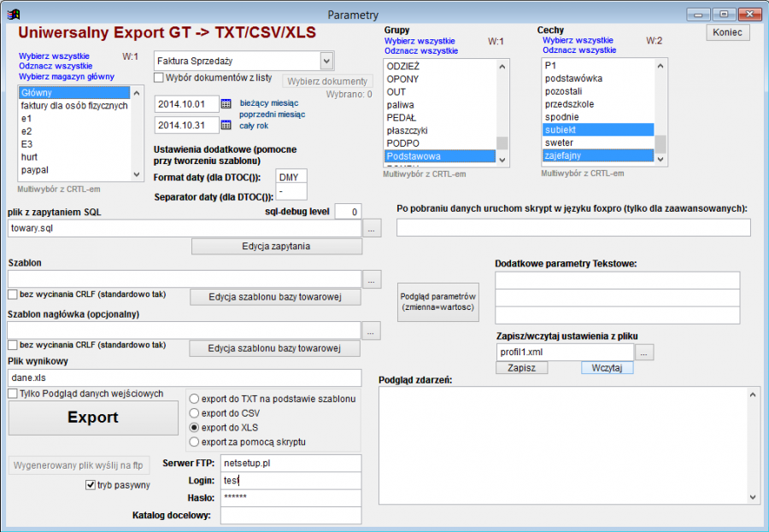Image resolution: width=769 pixels, height=532 pixels.
Task: Open the 'Faktura Sprzedaży' document type dropdown
Action: 326,61
